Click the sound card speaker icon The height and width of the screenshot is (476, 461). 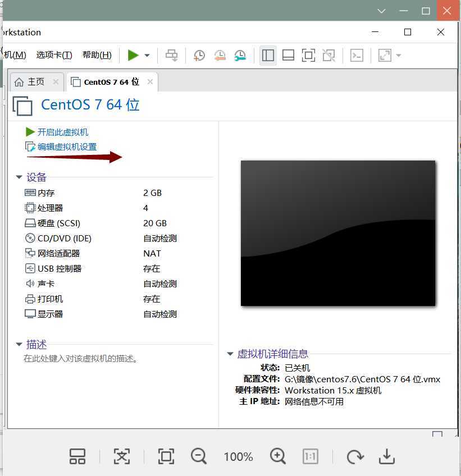pos(30,283)
